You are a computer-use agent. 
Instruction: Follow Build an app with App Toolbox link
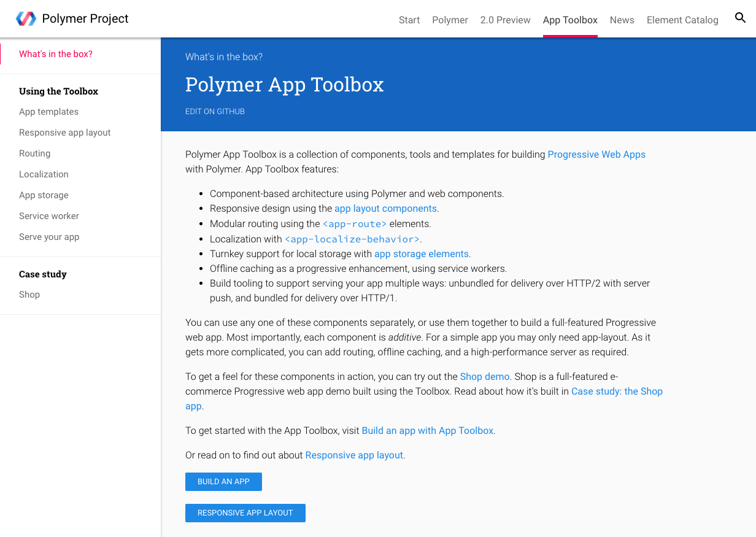[428, 431]
